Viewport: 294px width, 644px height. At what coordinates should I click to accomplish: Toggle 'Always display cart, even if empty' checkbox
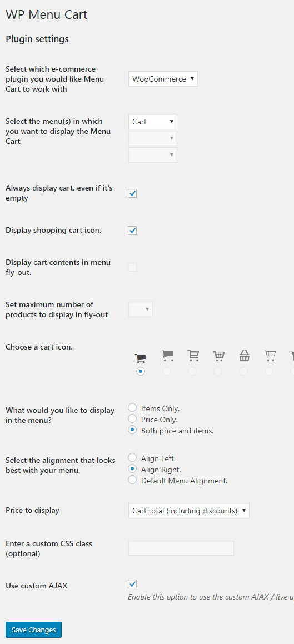pos(132,193)
